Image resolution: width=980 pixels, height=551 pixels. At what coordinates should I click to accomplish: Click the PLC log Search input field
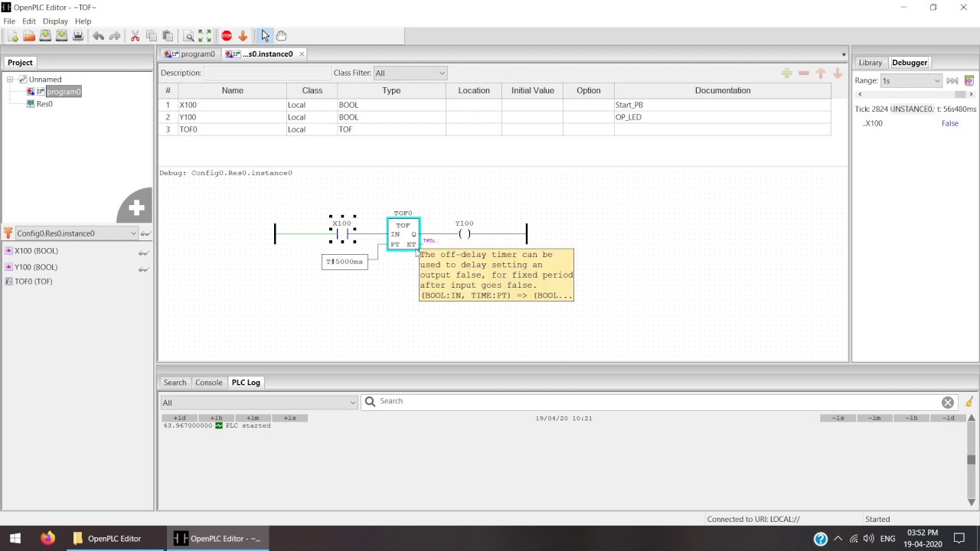coord(658,402)
